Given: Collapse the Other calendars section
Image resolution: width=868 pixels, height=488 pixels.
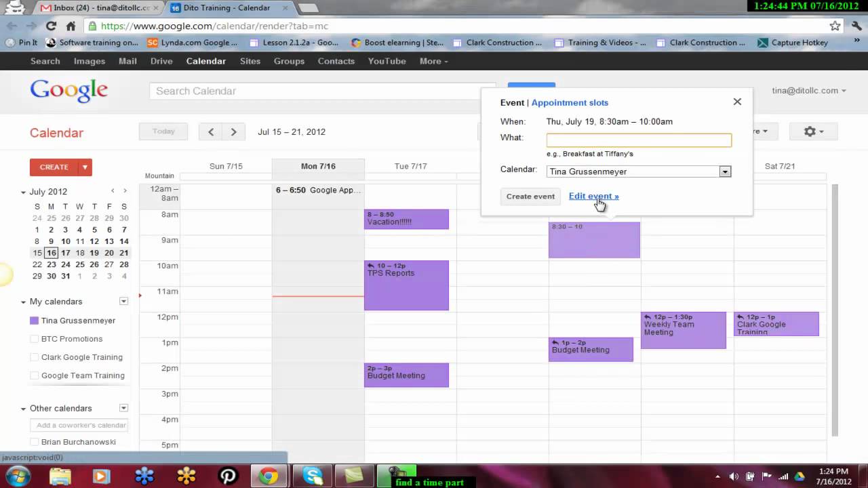Looking at the screenshot, I should 23,409.
